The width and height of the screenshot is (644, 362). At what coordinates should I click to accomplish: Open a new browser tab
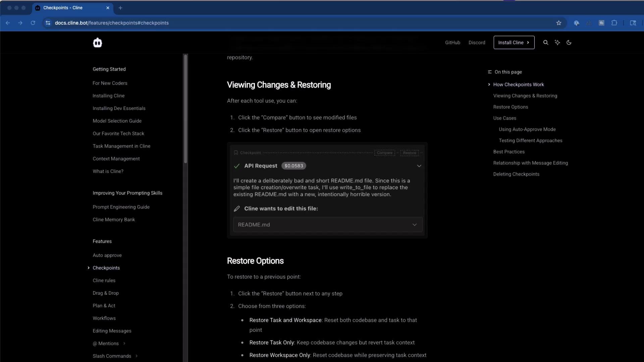(x=120, y=8)
